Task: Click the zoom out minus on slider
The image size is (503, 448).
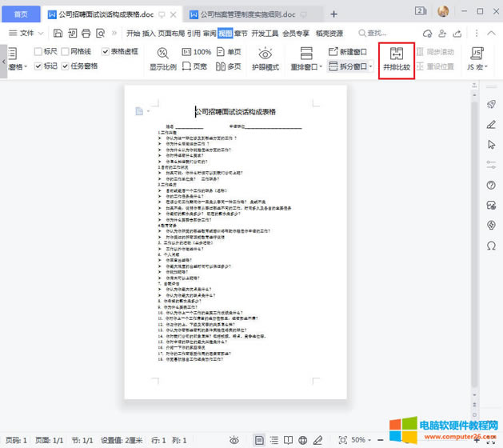Action: [x=381, y=440]
